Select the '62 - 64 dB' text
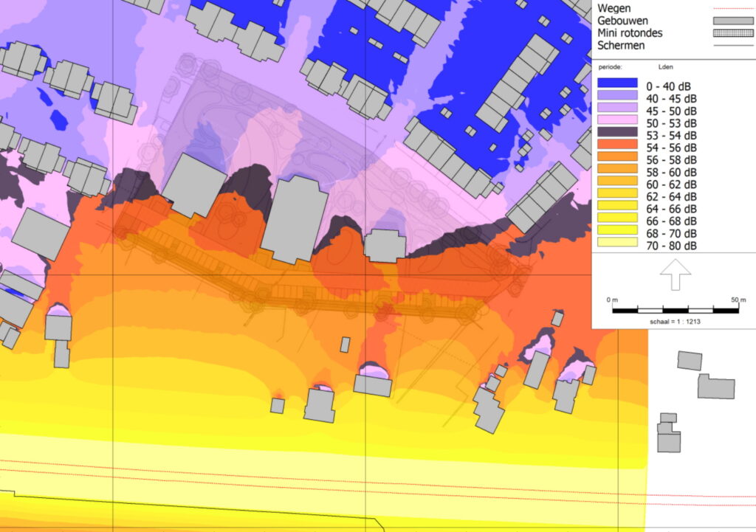Viewport: 756px width, 532px height. pos(671,196)
